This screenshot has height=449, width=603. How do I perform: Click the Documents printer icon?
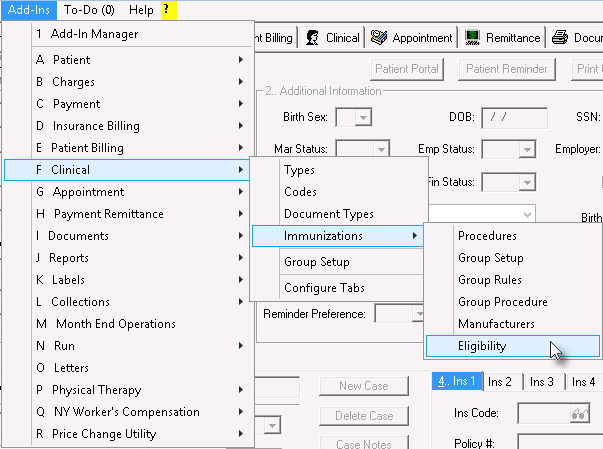(x=560, y=37)
